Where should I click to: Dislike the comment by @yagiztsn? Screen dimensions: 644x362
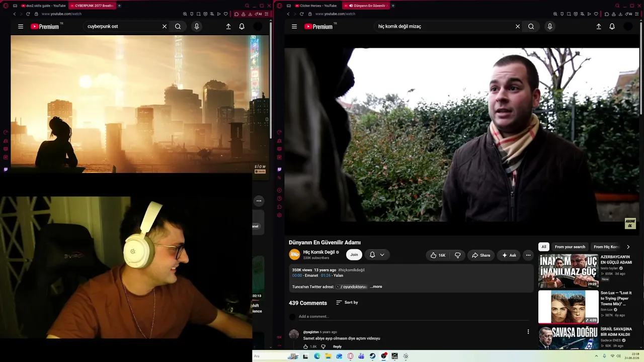pos(323,346)
